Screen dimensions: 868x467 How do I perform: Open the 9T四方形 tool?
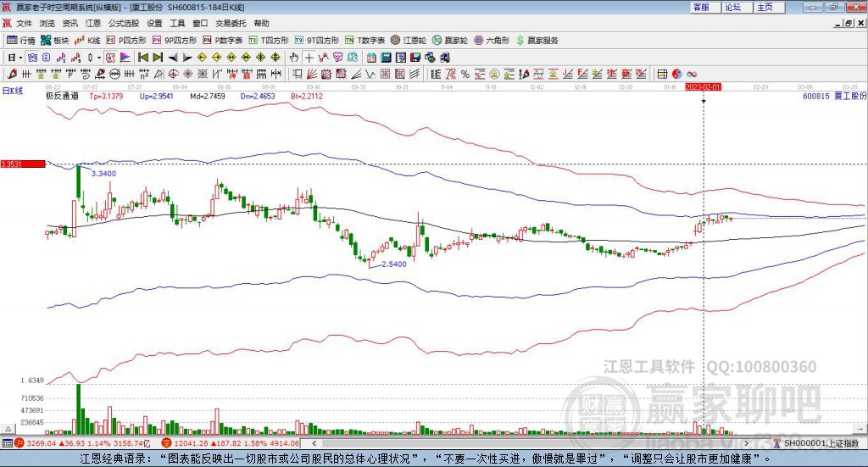(317, 41)
